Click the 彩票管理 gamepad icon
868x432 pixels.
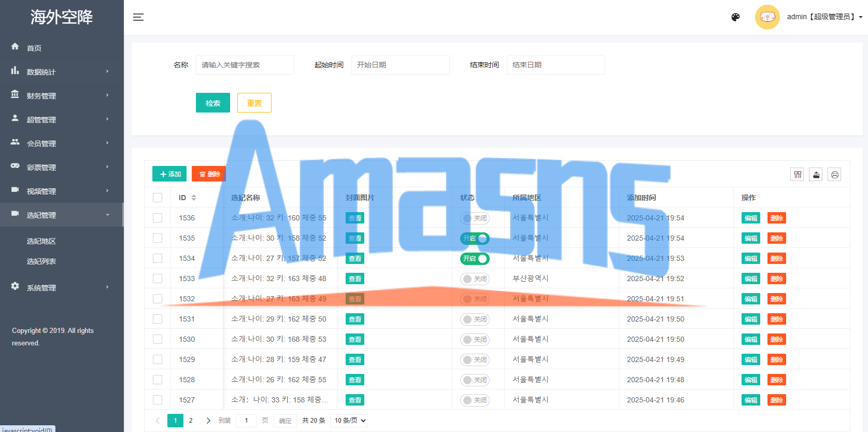point(15,166)
